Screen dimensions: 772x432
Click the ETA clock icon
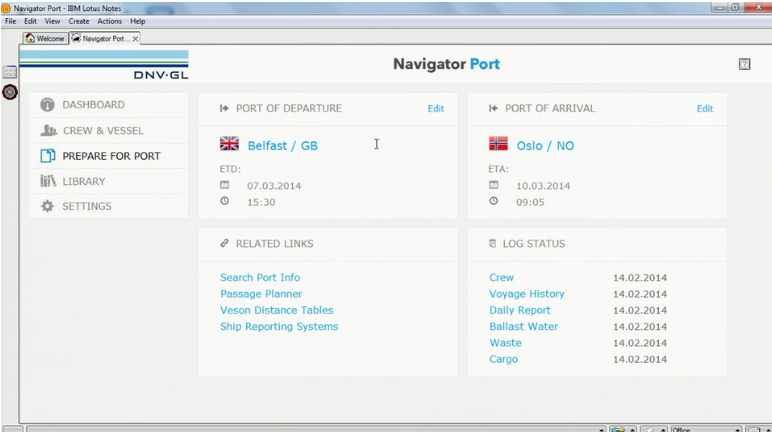pos(494,201)
